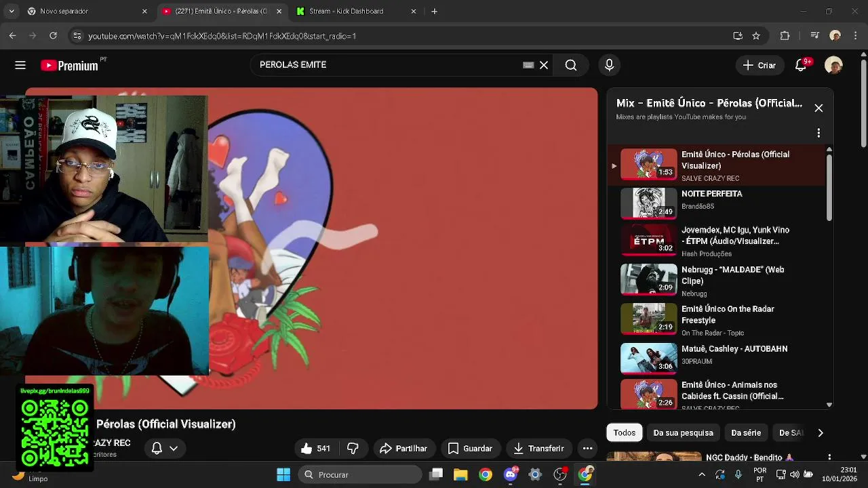Open File Explorer from taskbar

tap(460, 474)
